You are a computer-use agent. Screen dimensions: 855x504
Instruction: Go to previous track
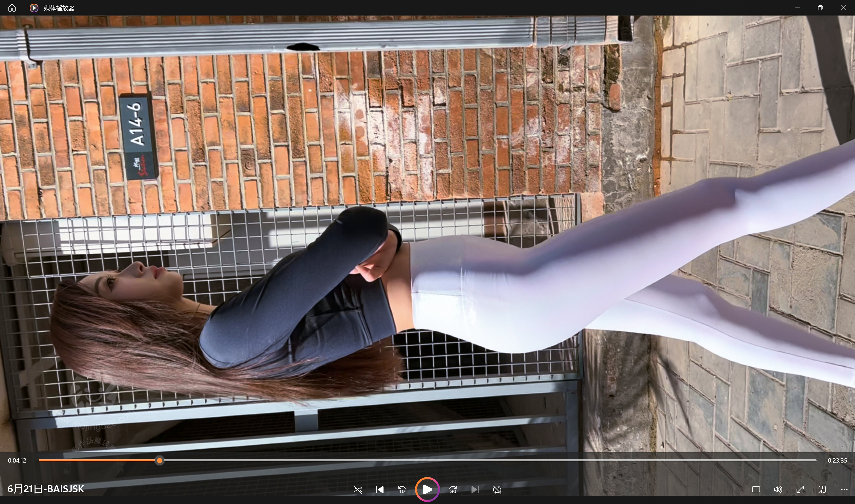380,489
